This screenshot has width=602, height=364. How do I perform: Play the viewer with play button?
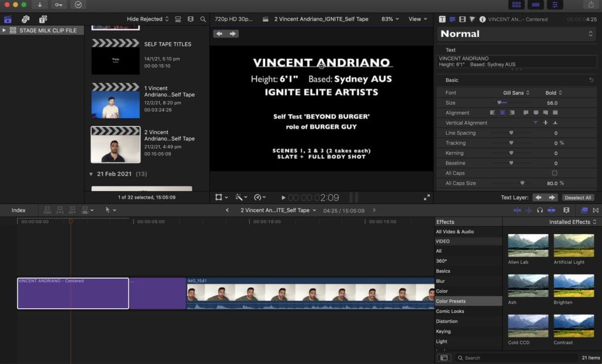[283, 198]
